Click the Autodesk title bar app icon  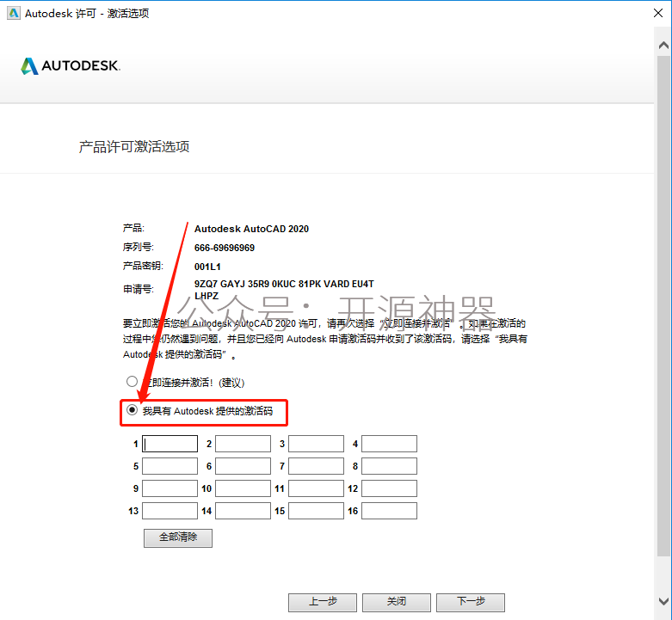(x=14, y=13)
